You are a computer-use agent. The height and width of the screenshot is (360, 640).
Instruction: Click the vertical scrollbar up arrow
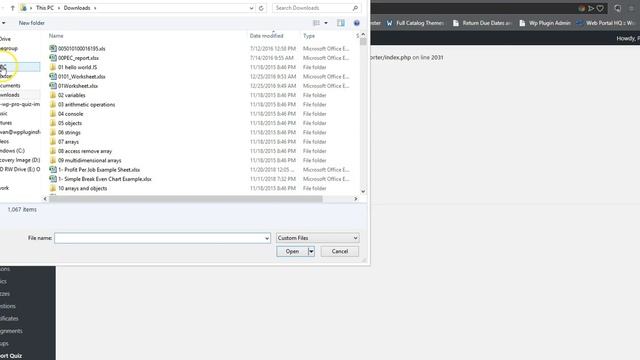pyautogui.click(x=363, y=35)
